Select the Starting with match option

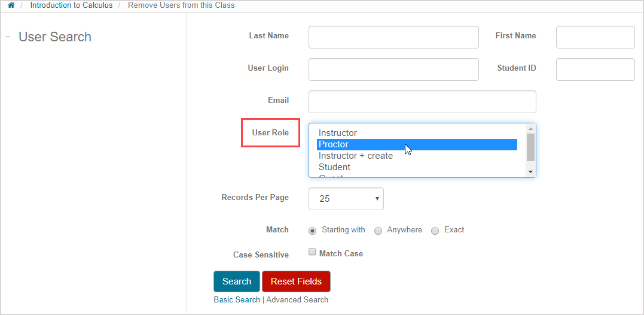coord(313,231)
